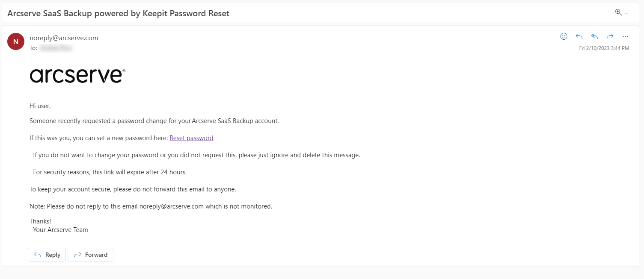Click the Reply arrow icon in header
The image size is (644, 279).
pos(579,36)
